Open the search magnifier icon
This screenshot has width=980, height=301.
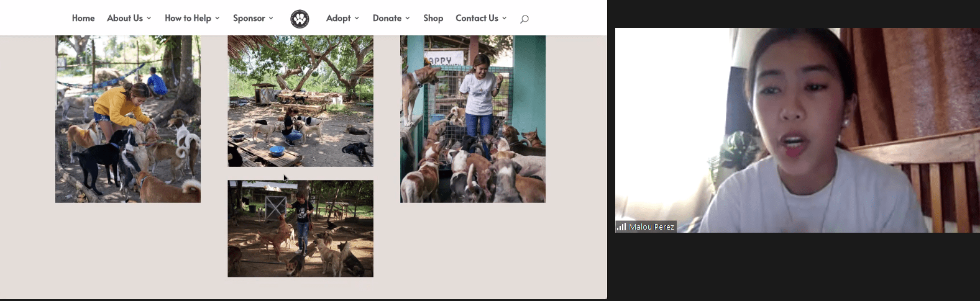[524, 19]
